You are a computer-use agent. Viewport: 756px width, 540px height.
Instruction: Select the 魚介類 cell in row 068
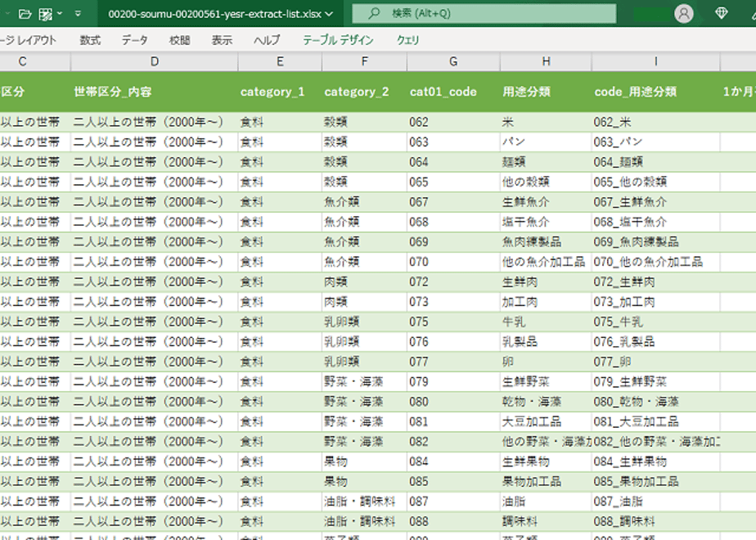click(x=365, y=222)
